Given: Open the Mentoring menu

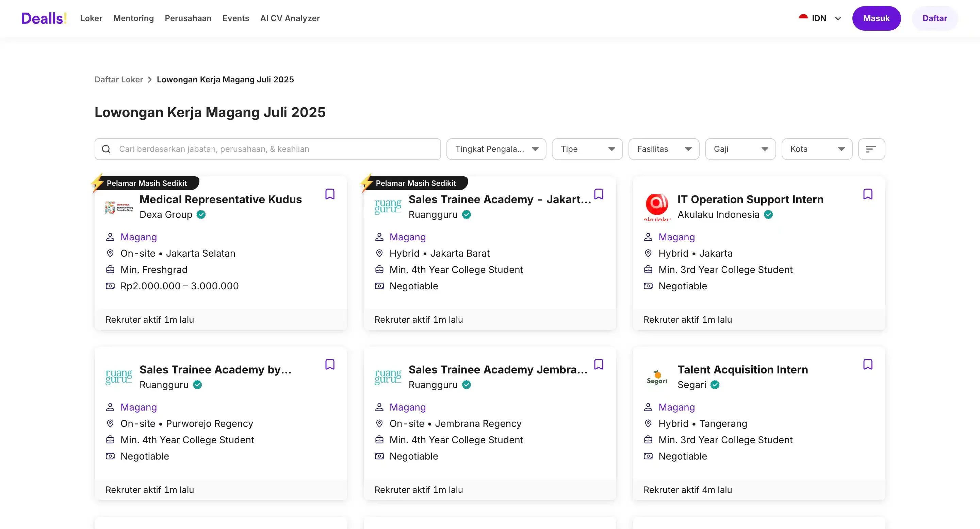Looking at the screenshot, I should [x=133, y=18].
